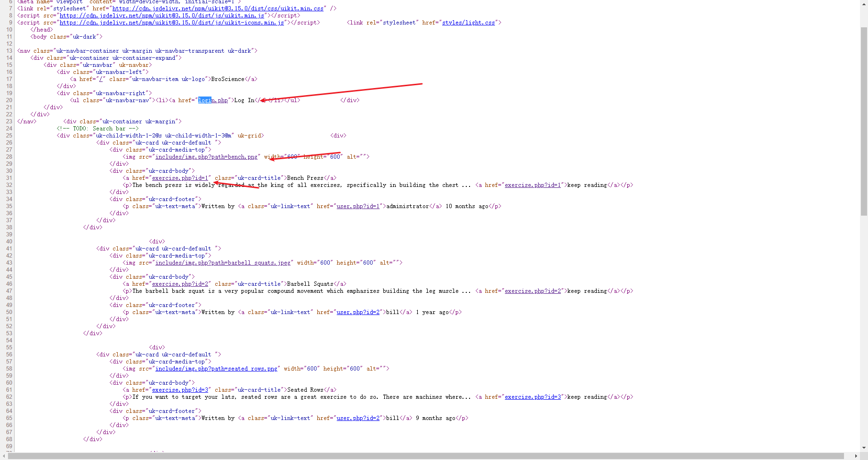Open the uikit-icons.min.js script link
The height and width of the screenshot is (460, 868).
tap(172, 23)
